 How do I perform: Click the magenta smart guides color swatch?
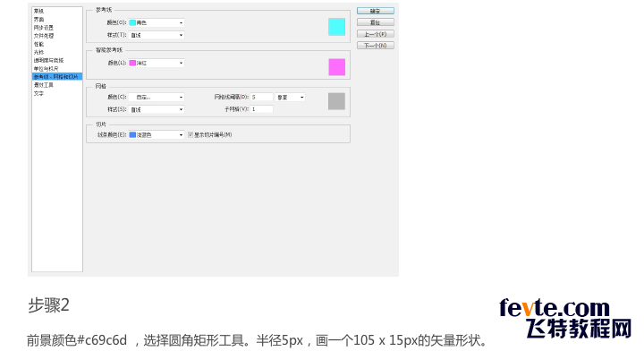pos(337,67)
